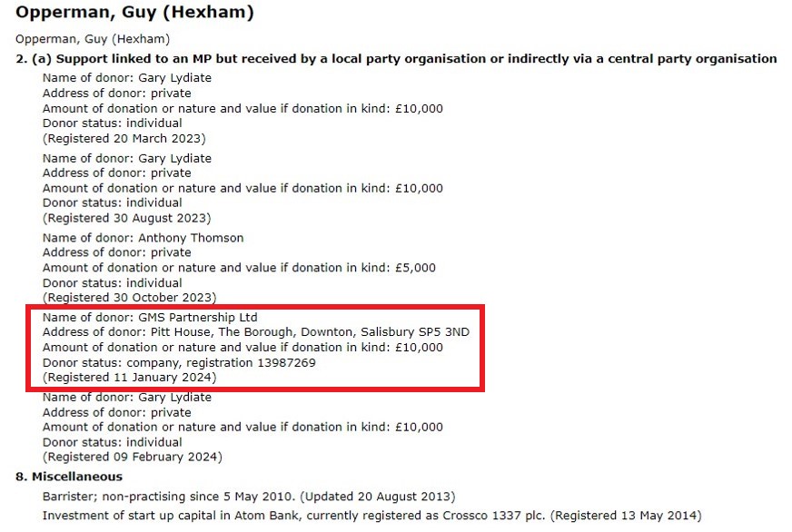
Task: Click donor name Anthony Thomson
Action: pyautogui.click(x=191, y=238)
